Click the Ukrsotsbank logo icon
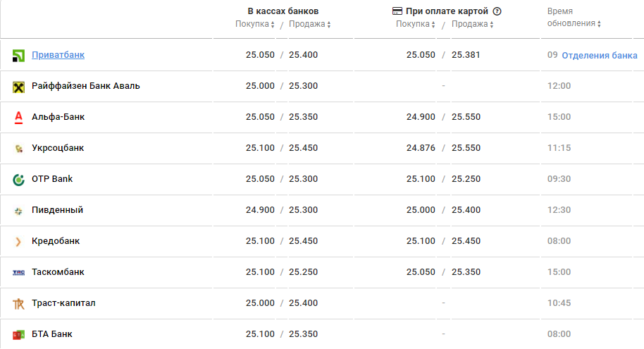 pos(19,148)
